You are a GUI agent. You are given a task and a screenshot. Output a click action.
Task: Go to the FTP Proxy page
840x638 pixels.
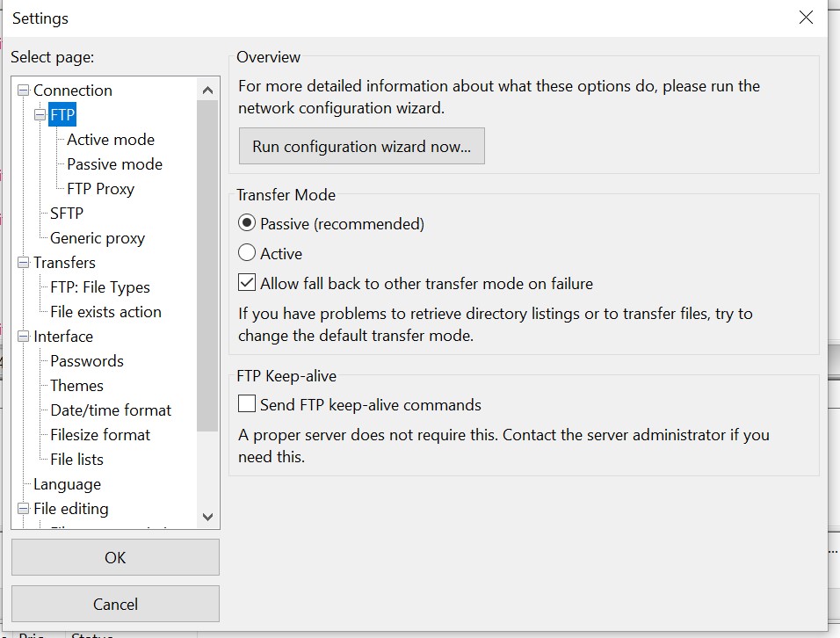pyautogui.click(x=100, y=189)
